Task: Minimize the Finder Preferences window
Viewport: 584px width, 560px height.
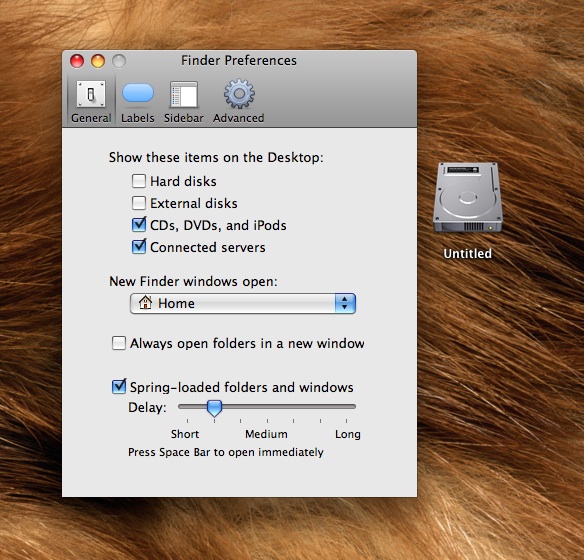Action: point(98,61)
